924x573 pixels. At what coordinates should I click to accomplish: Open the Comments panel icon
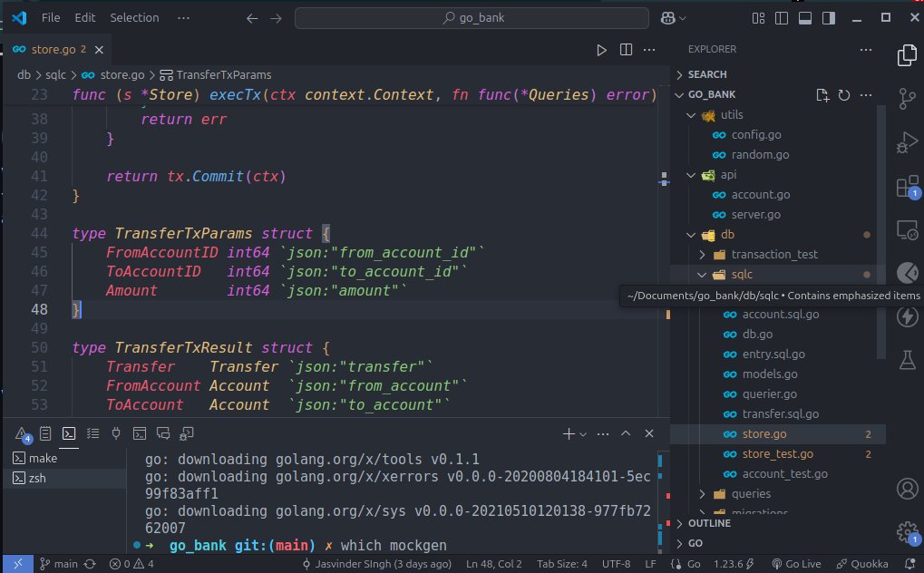coord(163,434)
